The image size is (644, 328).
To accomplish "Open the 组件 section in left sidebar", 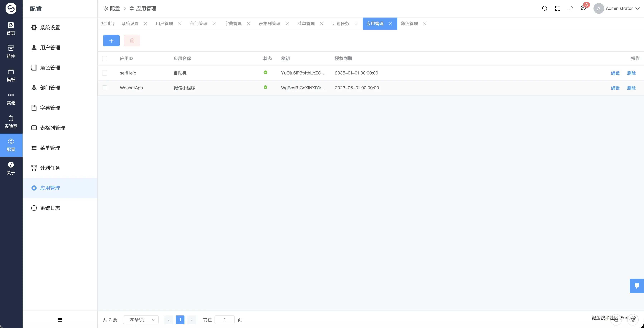I will coord(11,52).
